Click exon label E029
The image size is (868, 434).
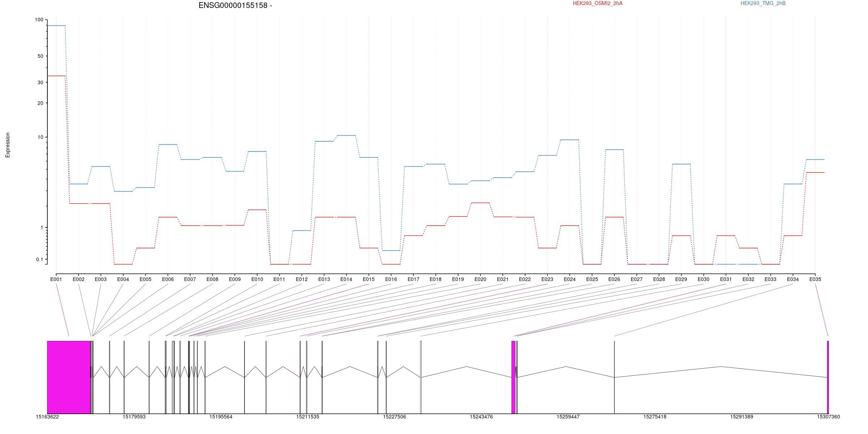681,279
